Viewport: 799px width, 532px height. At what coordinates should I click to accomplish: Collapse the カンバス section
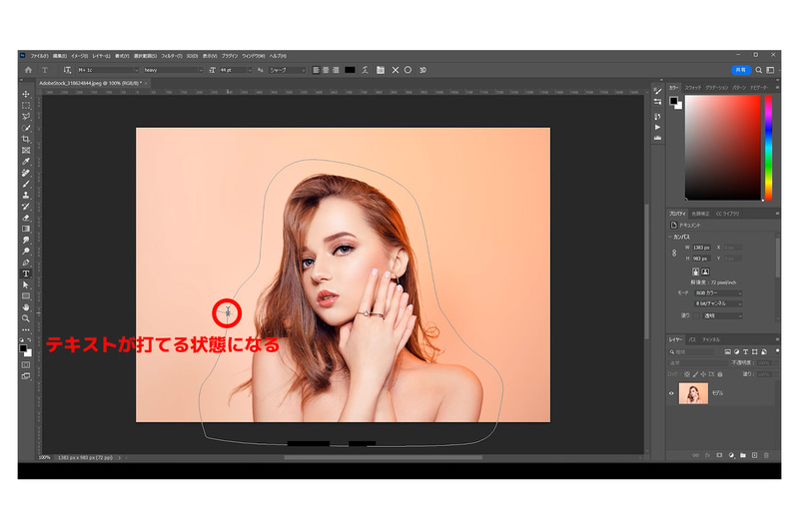(x=670, y=237)
